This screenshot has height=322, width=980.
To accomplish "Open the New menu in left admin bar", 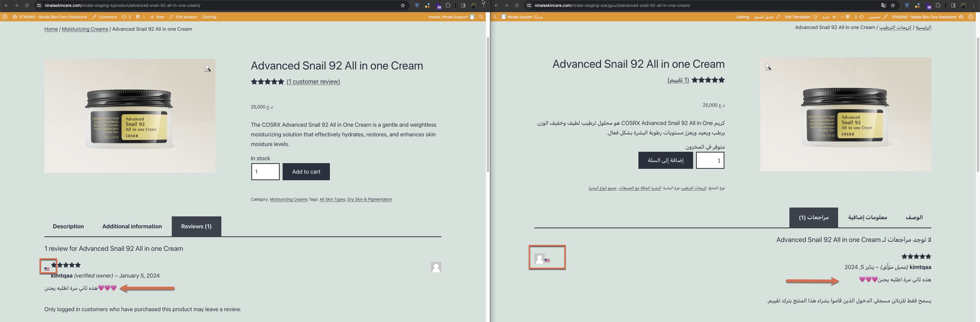I will click(x=157, y=17).
